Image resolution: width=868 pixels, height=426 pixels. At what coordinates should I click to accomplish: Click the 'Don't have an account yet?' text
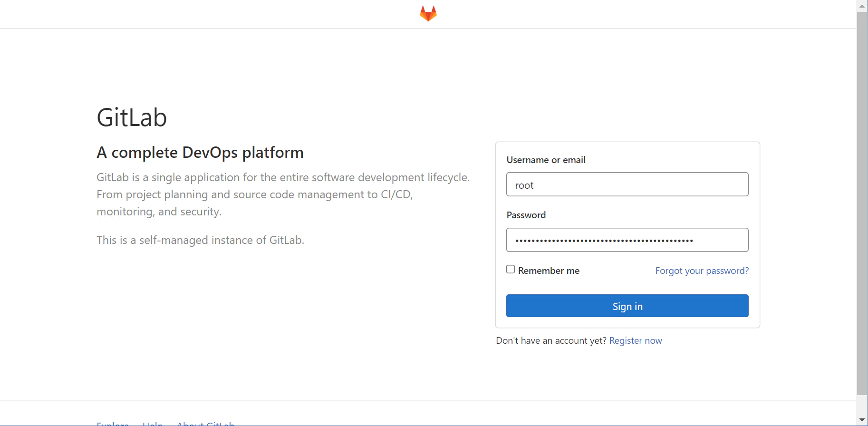click(x=551, y=340)
